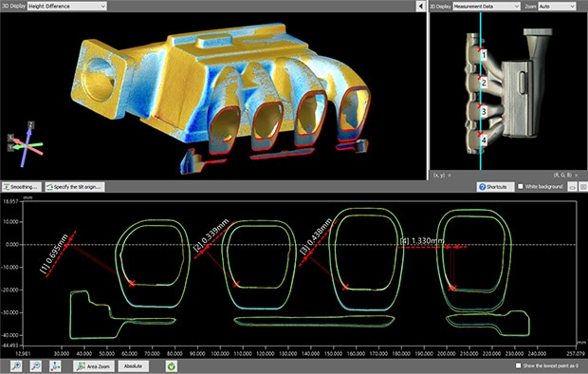This screenshot has height=374, width=588.
Task: Enable White background checkbox
Action: (x=521, y=186)
